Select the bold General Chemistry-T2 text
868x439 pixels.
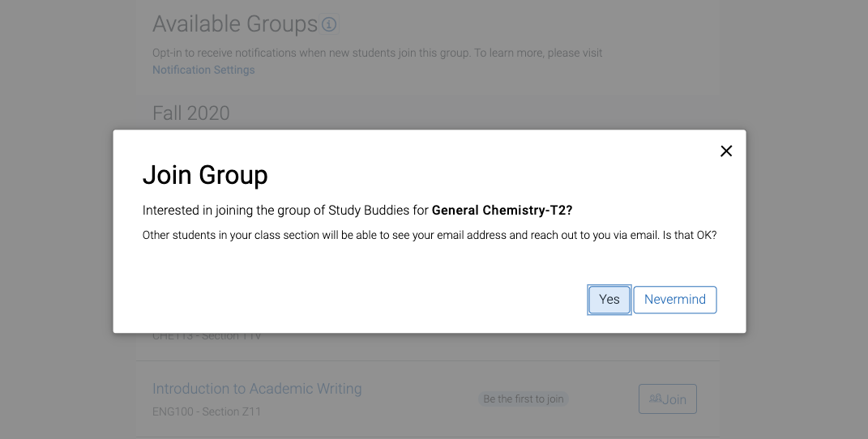[x=502, y=211]
